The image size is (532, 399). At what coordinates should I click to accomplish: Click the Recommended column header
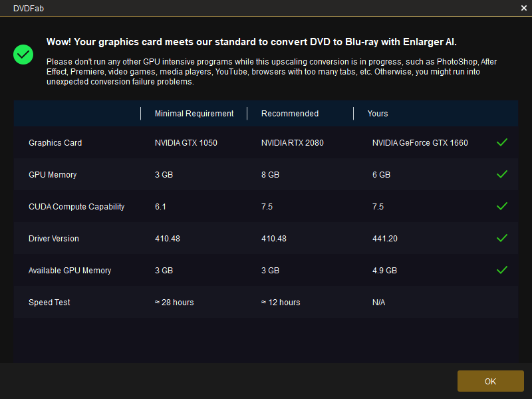tap(290, 114)
